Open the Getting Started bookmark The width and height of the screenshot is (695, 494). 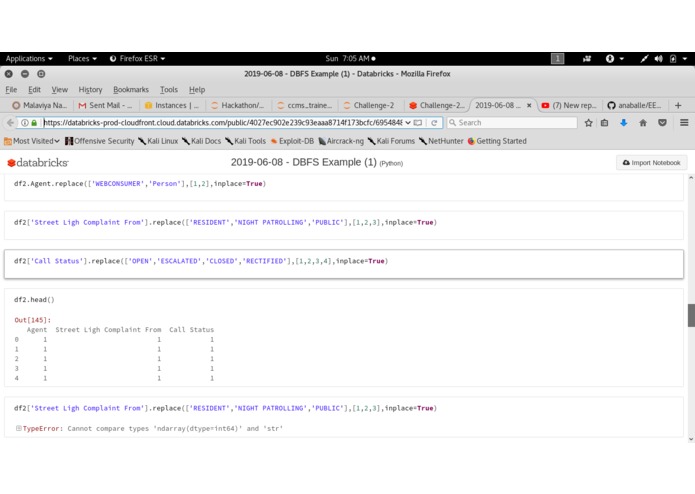coord(497,141)
